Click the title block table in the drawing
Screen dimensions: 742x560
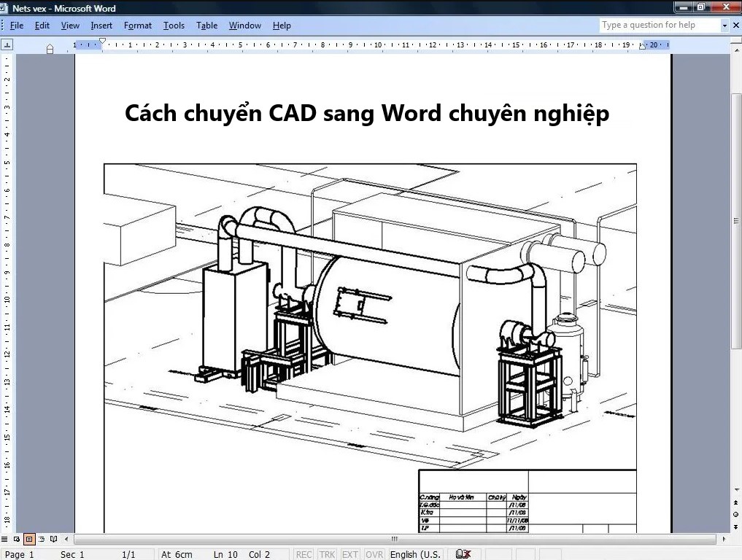pyautogui.click(x=527, y=502)
